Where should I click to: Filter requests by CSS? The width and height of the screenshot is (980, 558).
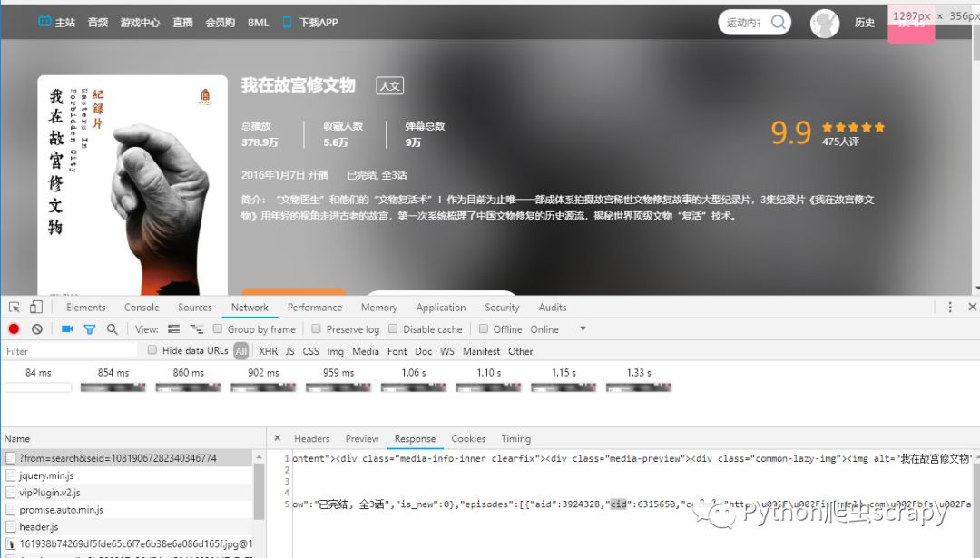[x=310, y=351]
